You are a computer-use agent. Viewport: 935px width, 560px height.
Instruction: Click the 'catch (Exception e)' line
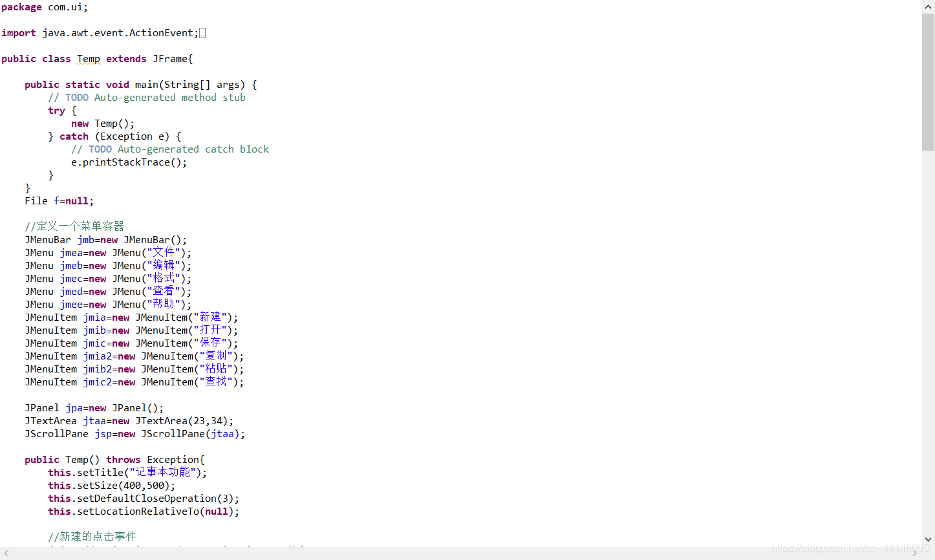(114, 136)
